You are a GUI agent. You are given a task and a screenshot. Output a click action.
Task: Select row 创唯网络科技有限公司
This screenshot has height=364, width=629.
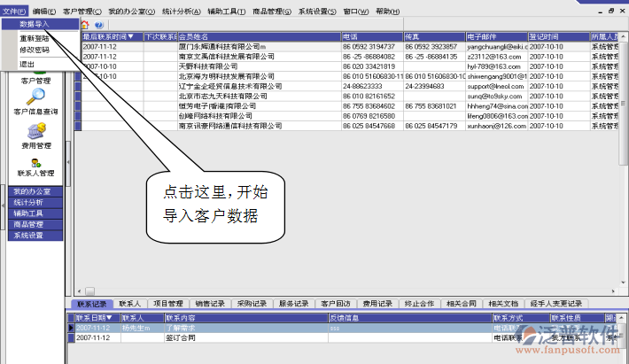click(347, 116)
